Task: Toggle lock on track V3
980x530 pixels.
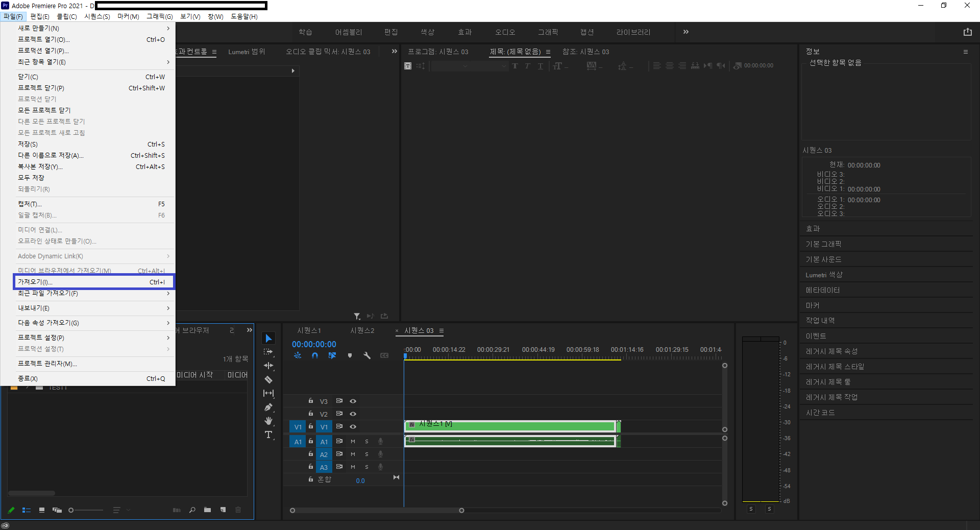Action: click(310, 401)
